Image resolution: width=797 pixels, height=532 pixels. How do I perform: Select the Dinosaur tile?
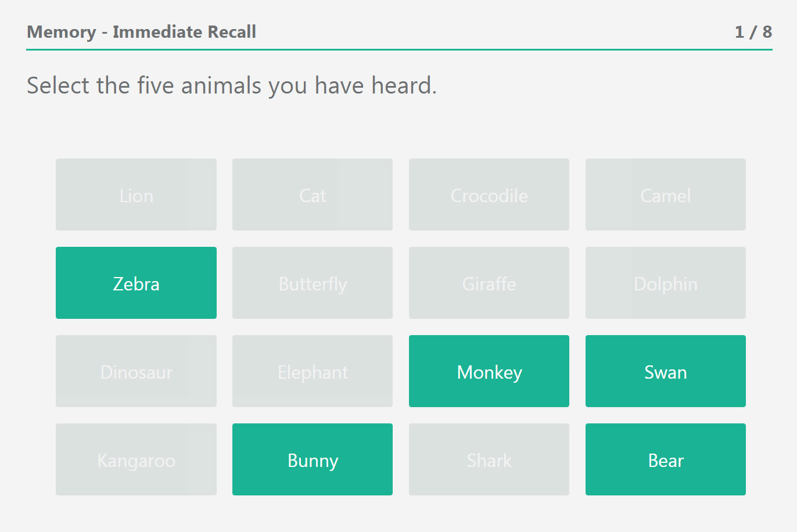pyautogui.click(x=136, y=371)
